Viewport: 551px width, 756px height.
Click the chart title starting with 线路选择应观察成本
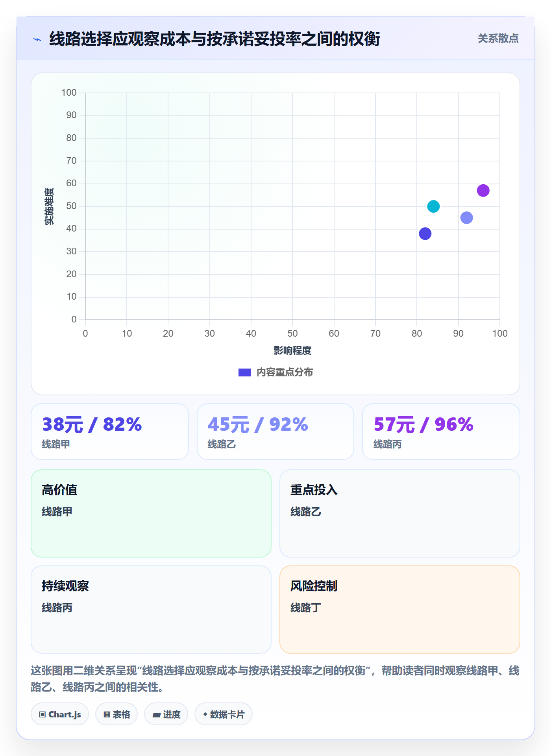pos(214,39)
